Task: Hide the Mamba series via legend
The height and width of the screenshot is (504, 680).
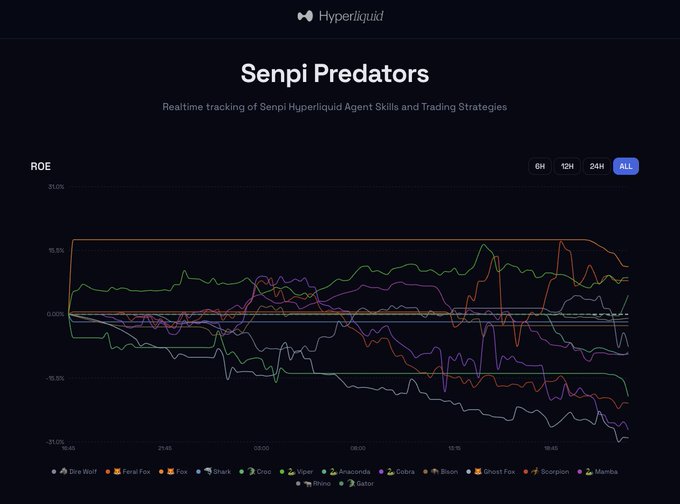Action: (606, 471)
